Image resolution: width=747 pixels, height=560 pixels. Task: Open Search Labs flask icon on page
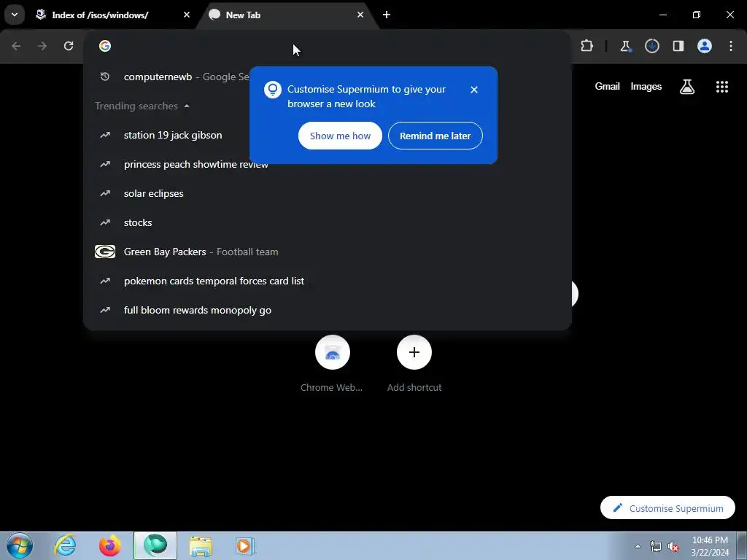tap(687, 86)
